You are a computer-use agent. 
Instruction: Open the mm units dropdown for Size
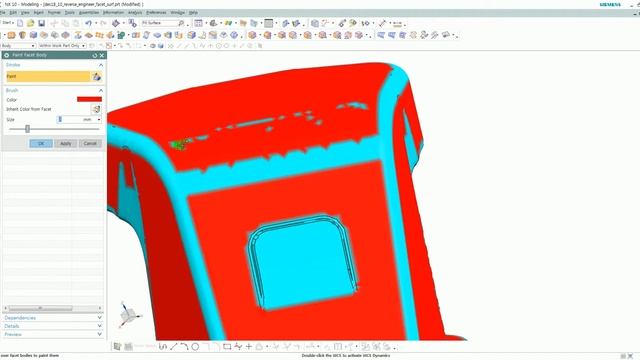(x=99, y=120)
